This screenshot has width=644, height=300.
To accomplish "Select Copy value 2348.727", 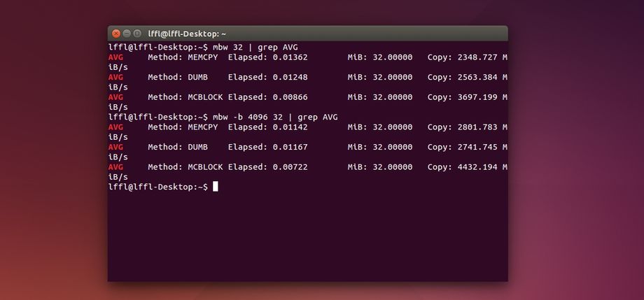I will (x=477, y=57).
